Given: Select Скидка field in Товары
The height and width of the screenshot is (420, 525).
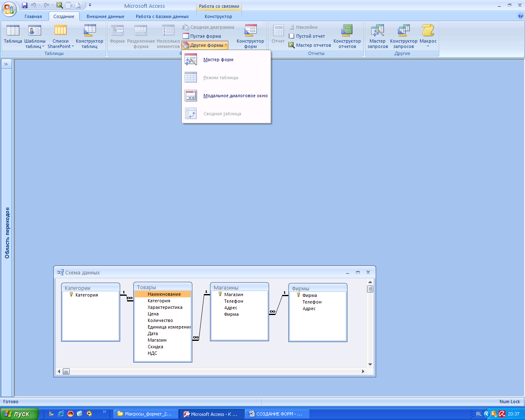Looking at the screenshot, I should tap(155, 347).
